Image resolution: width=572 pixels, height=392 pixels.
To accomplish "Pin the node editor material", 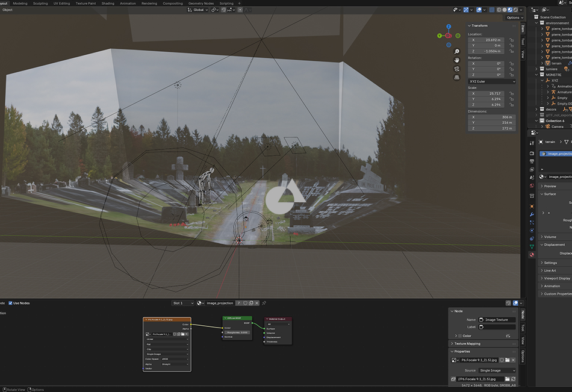I will click(264, 303).
